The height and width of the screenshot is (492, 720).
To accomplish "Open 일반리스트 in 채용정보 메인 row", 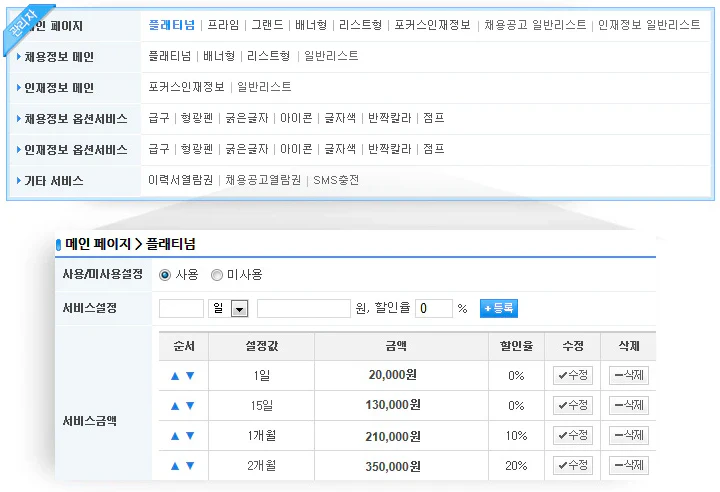I will (x=331, y=56).
